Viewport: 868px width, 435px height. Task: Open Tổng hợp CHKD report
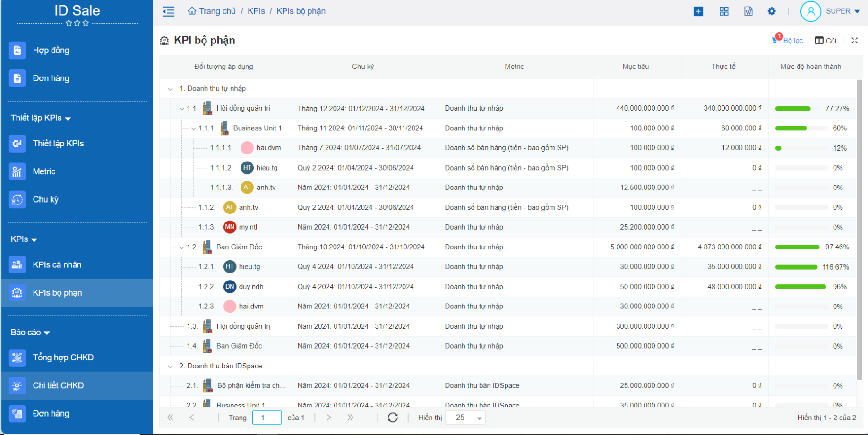63,358
